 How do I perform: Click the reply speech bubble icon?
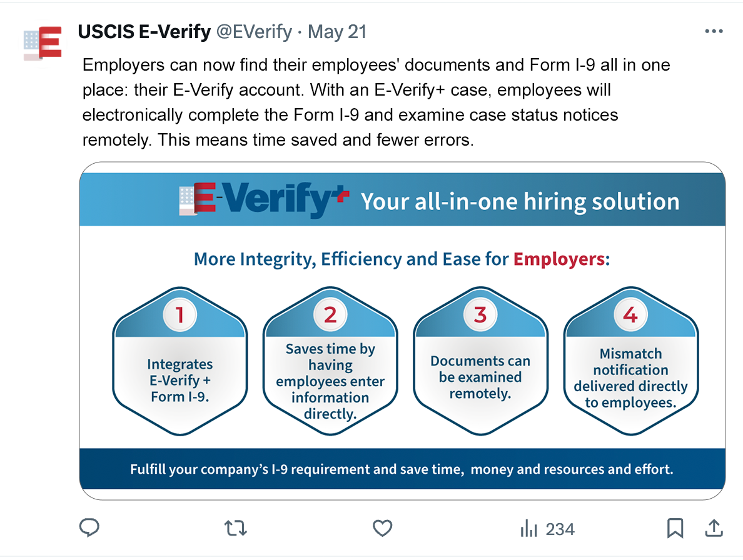(x=89, y=529)
